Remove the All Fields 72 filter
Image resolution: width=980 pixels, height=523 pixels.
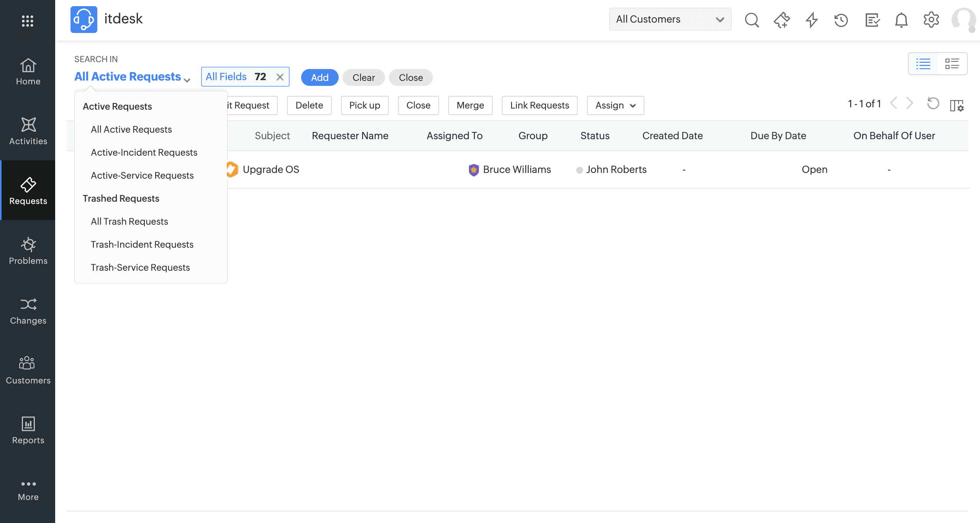click(x=280, y=77)
